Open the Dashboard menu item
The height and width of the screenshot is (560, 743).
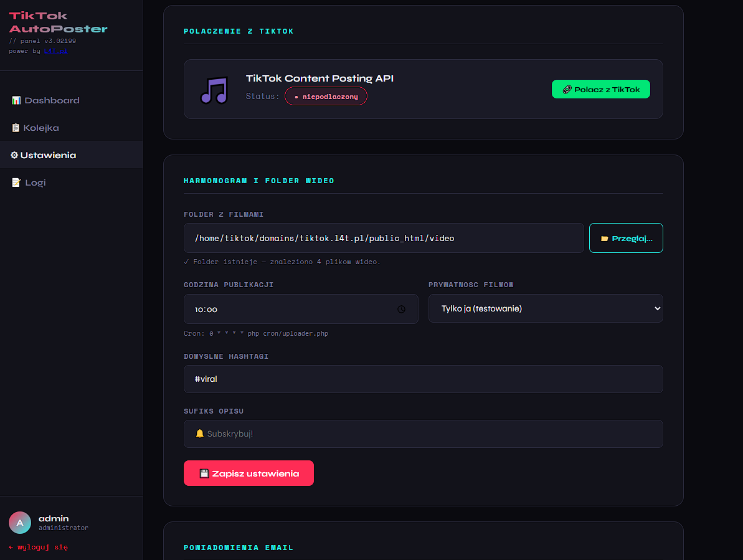point(52,100)
